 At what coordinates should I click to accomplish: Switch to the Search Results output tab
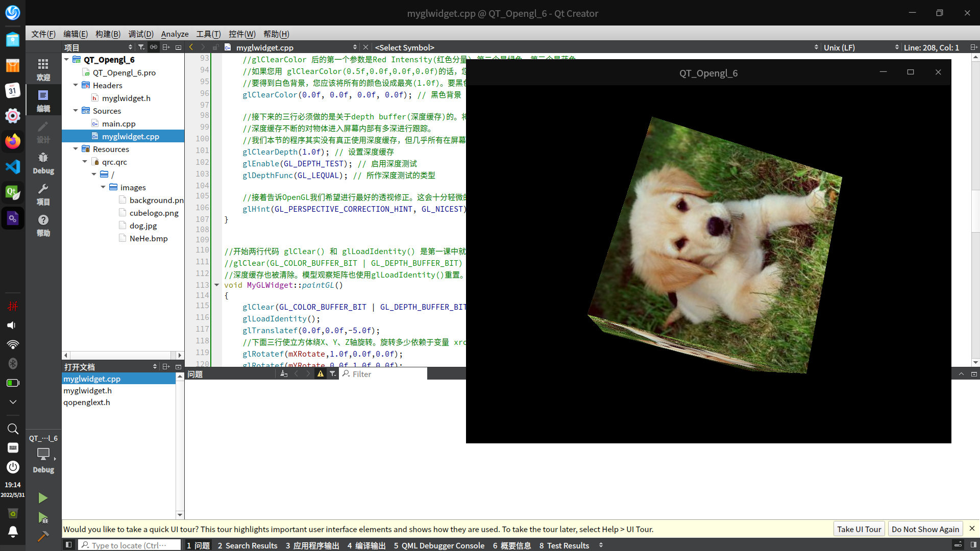248,545
